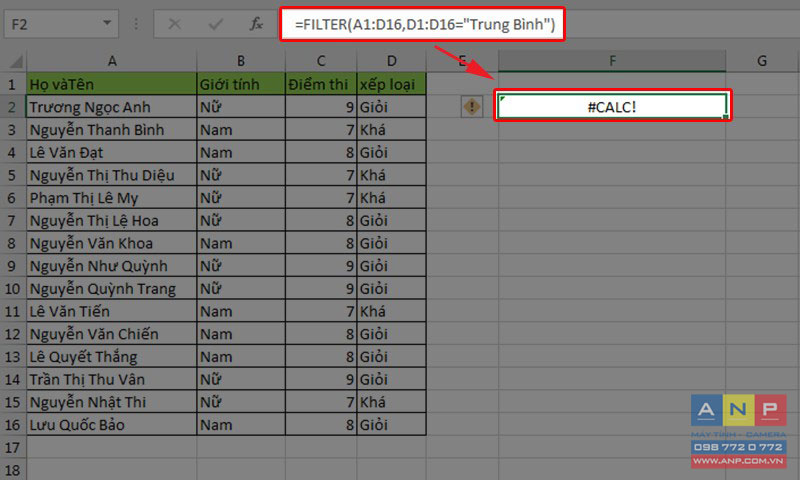Viewport: 800px width, 480px height.
Task: Select 'Giỏi' cell in row 16
Action: tap(391, 425)
